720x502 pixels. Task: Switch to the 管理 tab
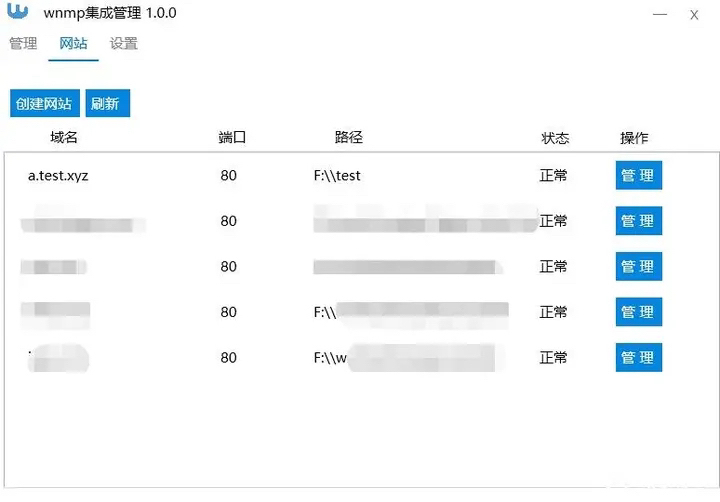pos(23,44)
